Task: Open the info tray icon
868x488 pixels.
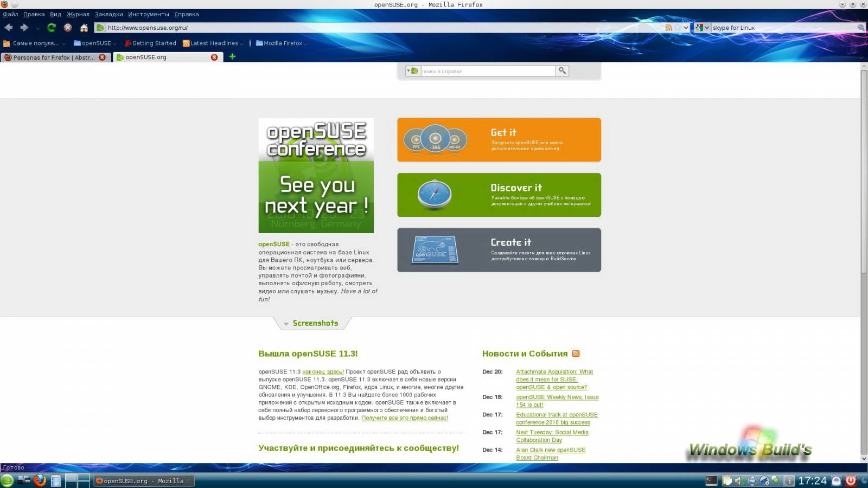Action: (789, 481)
